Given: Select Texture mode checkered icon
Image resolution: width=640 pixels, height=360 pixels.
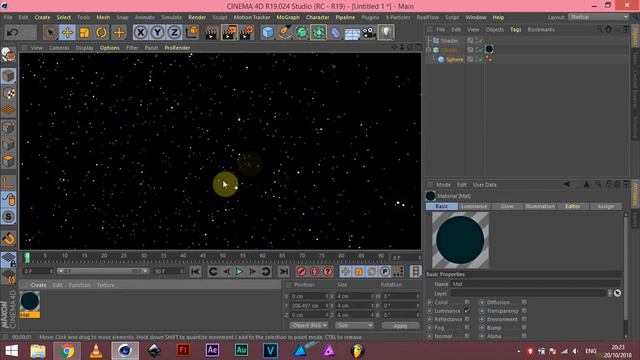Looking at the screenshot, I should coord(8,93).
